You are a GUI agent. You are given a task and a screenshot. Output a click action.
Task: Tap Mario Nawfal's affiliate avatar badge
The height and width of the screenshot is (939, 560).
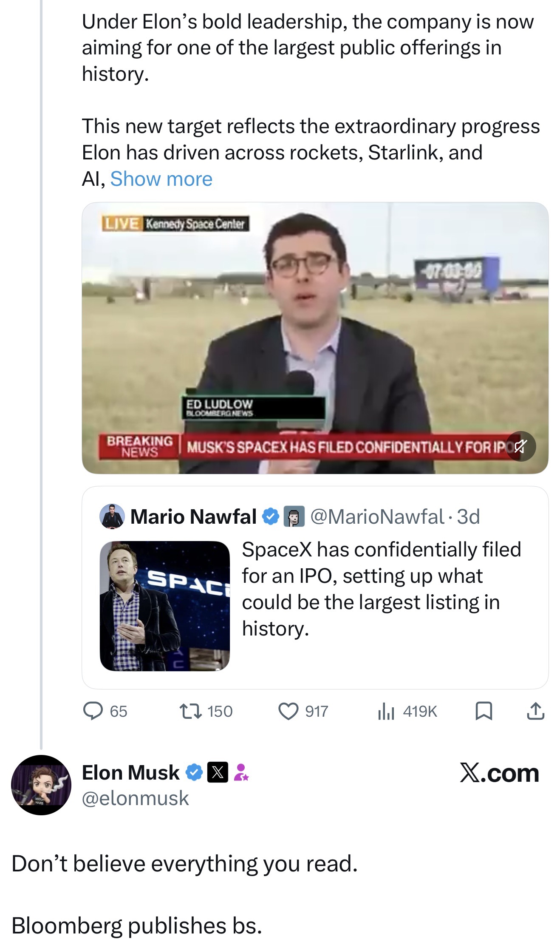294,516
